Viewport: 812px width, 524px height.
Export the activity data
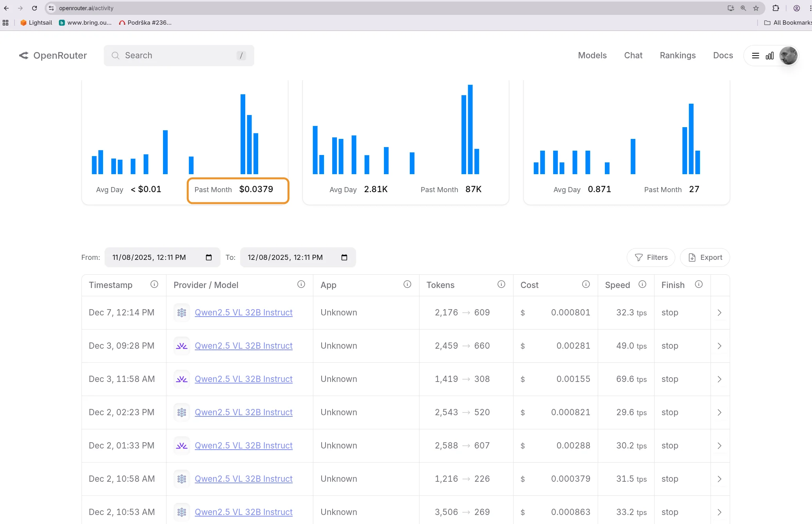(x=705, y=257)
